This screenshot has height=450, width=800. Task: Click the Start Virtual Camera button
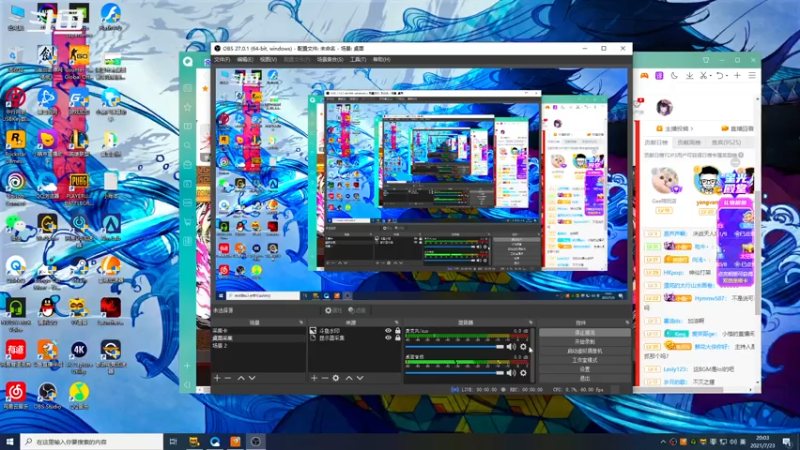pos(585,351)
